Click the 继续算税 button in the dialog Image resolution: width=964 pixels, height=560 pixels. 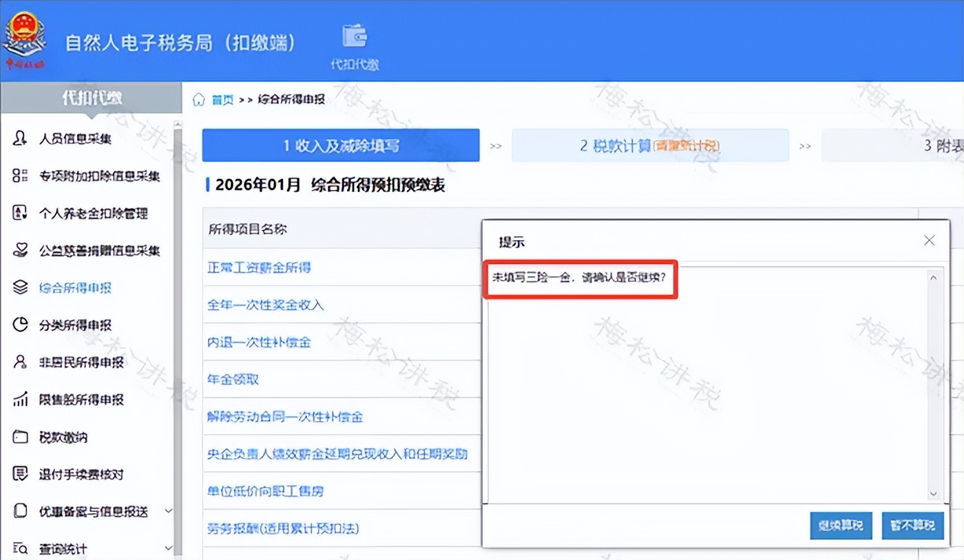841,525
